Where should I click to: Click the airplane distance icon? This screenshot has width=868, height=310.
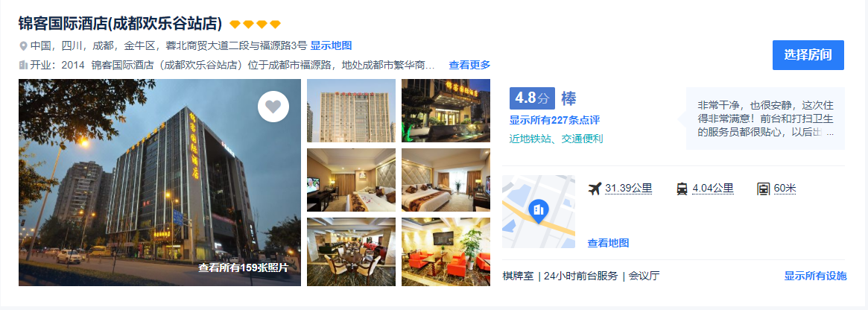click(595, 189)
